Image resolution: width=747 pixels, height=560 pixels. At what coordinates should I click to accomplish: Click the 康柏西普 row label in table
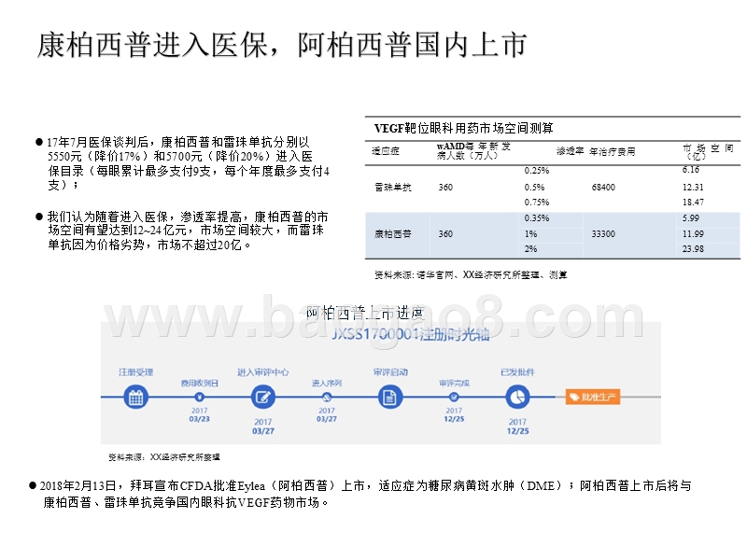tap(393, 234)
